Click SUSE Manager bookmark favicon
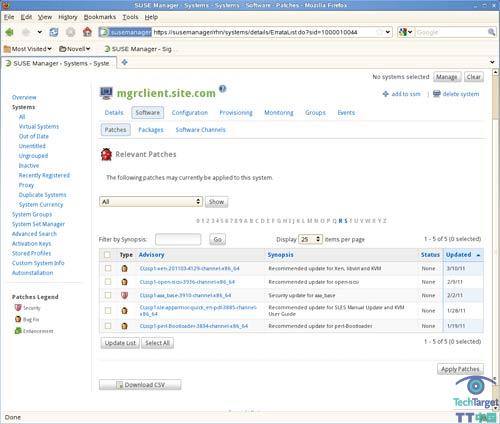The height and width of the screenshot is (424, 500). tap(107, 49)
